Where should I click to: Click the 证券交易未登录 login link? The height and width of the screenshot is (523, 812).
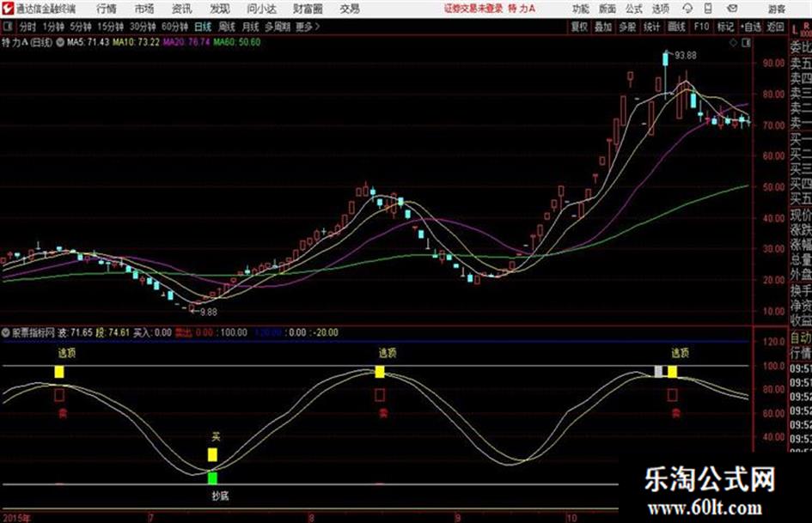pos(473,9)
